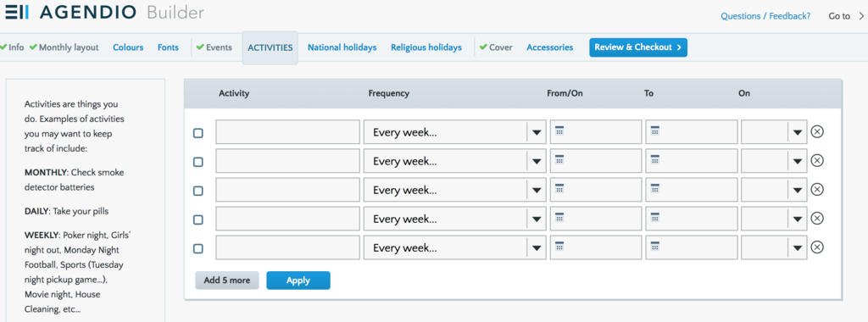The width and height of the screenshot is (868, 322).
Task: Open calendar icon in third row To field
Action: [x=655, y=188]
